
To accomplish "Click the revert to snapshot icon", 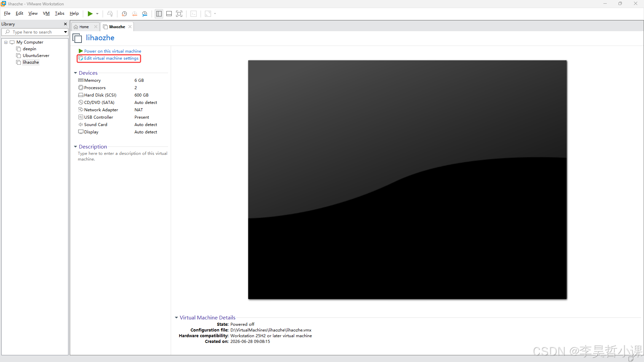I will click(135, 14).
